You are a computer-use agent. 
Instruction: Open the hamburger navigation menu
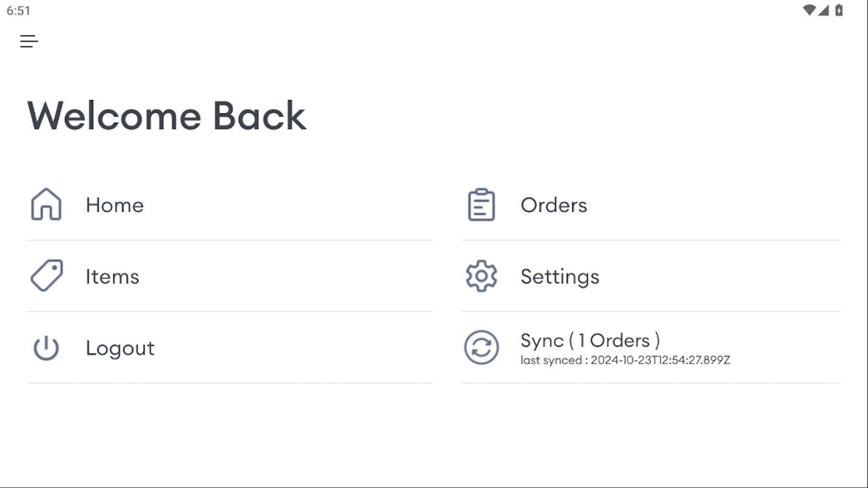(29, 41)
